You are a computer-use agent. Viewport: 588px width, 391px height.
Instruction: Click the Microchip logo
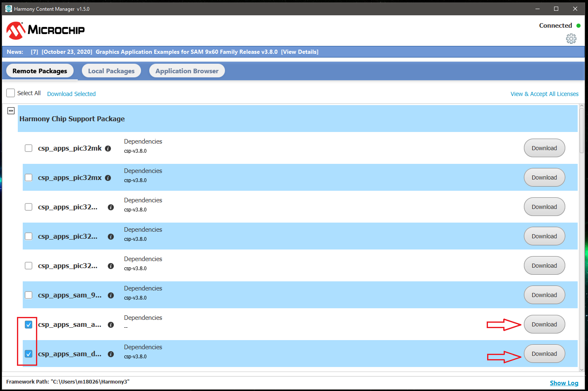point(45,30)
